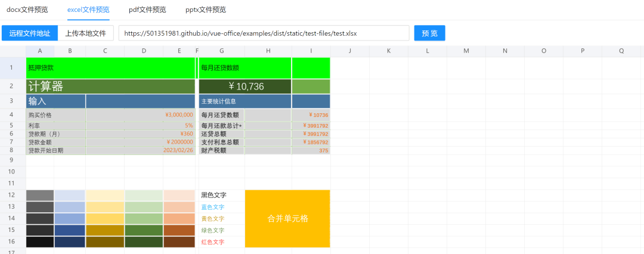Click the 购买价格 label cell
The width and height of the screenshot is (644, 254).
coord(56,115)
